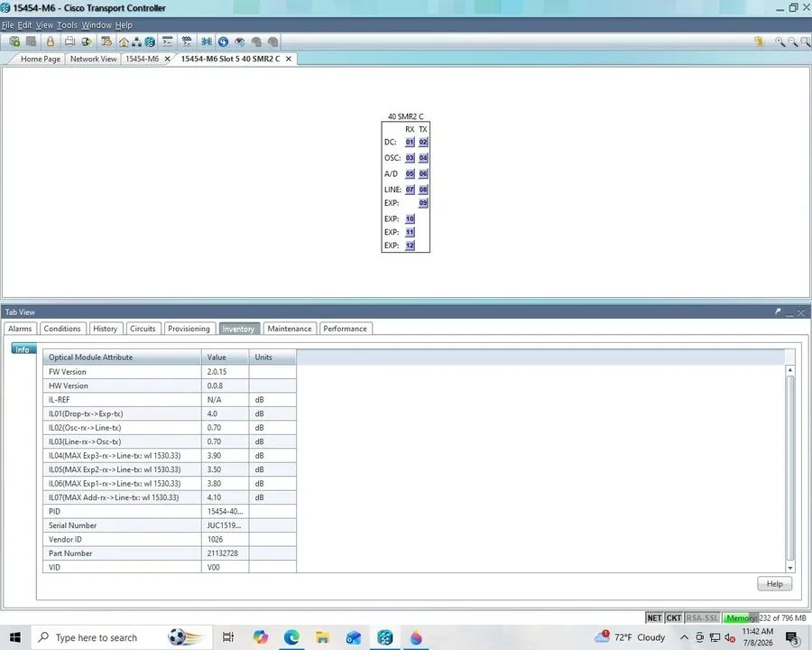Click the first terminal prompt toolbar icon
The image size is (812, 650).
coord(167,42)
